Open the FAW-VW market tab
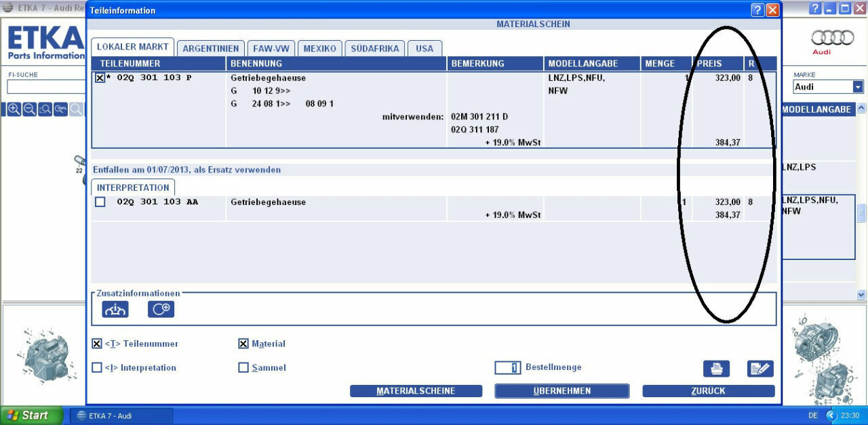The width and height of the screenshot is (868, 425). tap(271, 48)
